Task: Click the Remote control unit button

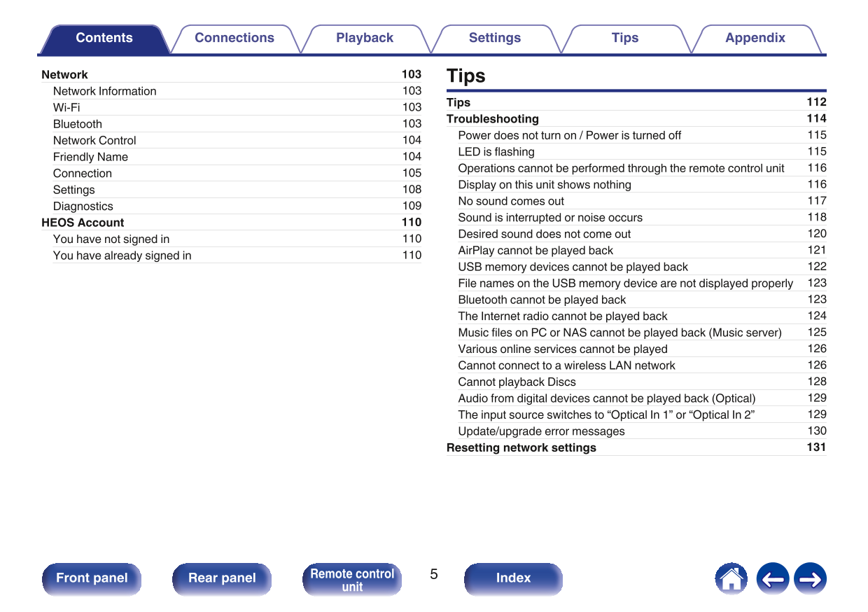Action: pos(352,579)
